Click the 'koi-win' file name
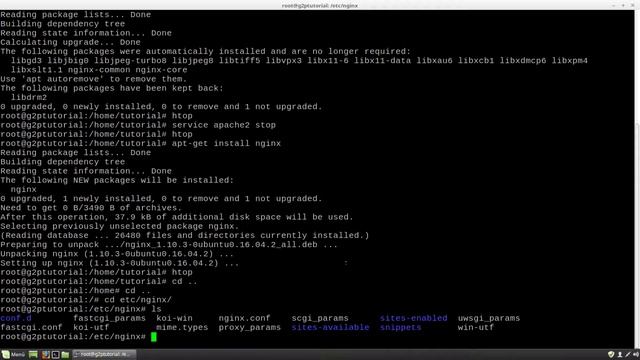This screenshot has height=360, width=640. pos(174,318)
